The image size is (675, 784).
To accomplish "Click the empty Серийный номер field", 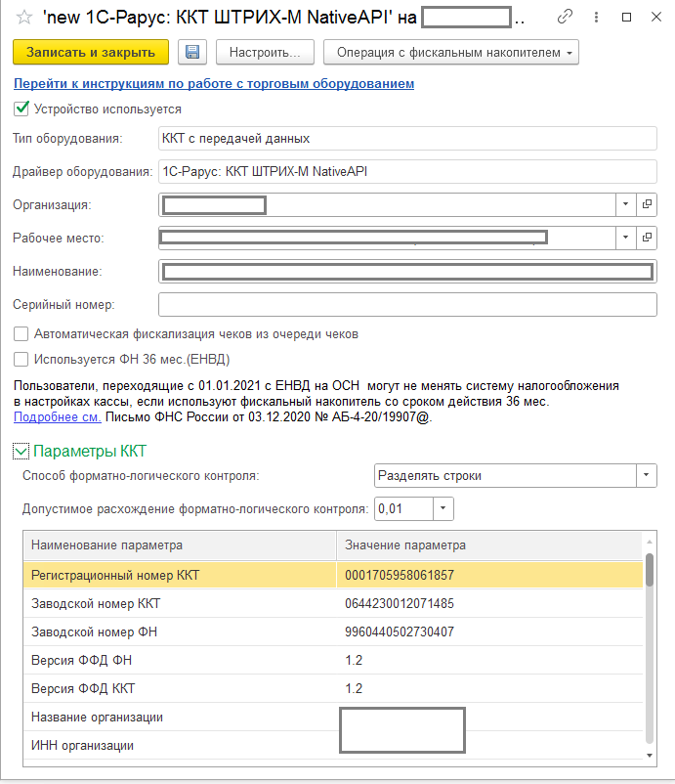I will (x=407, y=304).
